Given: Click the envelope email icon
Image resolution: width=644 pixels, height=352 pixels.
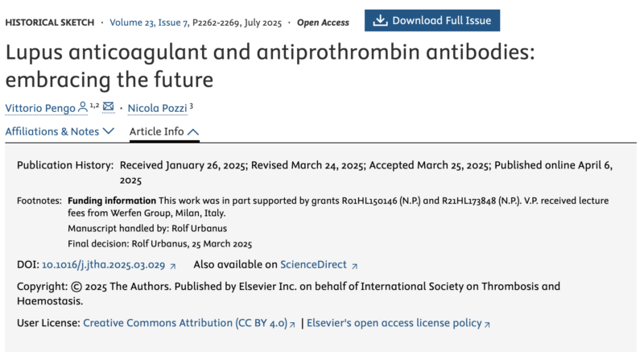Looking at the screenshot, I should click(108, 106).
